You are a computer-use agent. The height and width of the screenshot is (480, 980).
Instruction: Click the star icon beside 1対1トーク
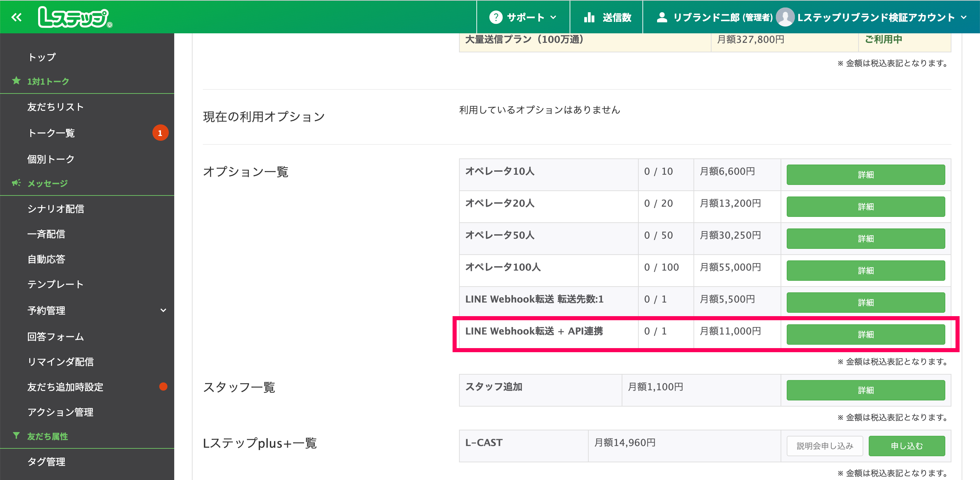pyautogui.click(x=16, y=81)
